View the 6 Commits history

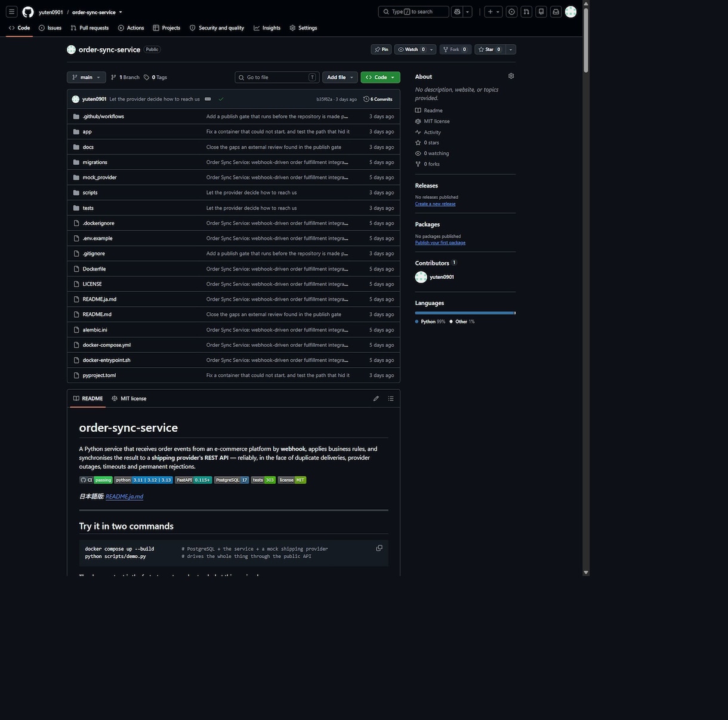click(x=378, y=99)
